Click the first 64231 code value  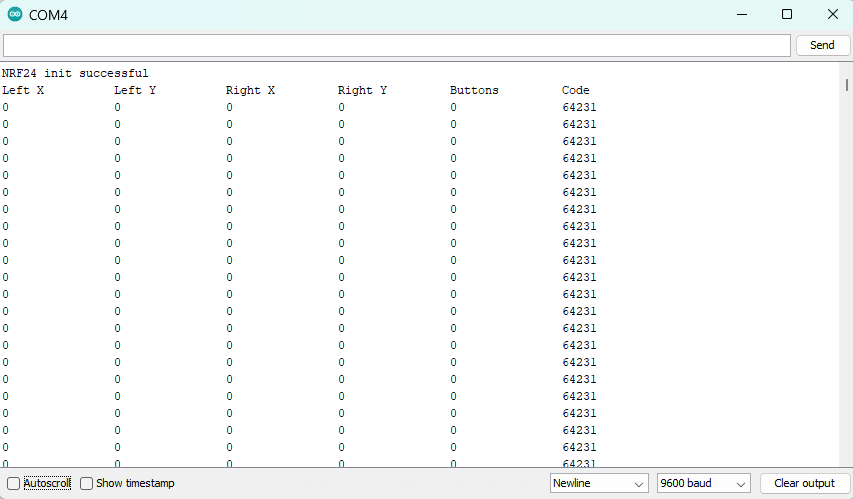[579, 107]
